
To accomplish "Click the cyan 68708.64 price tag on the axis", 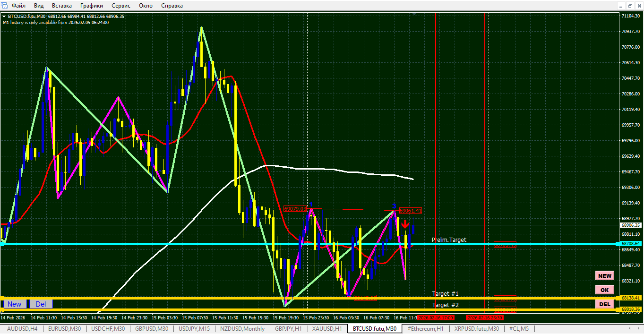I will click(x=631, y=244).
